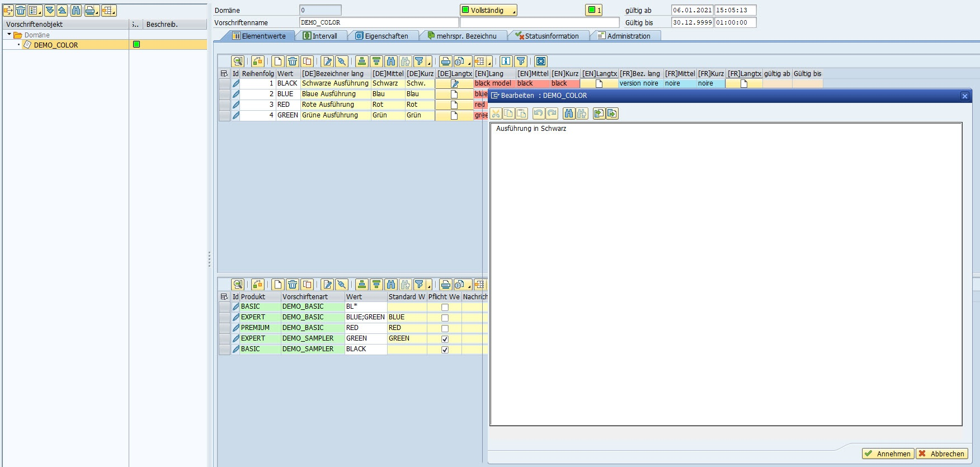
Task: Open long text editor icon for BLUE row
Action: pos(454,94)
